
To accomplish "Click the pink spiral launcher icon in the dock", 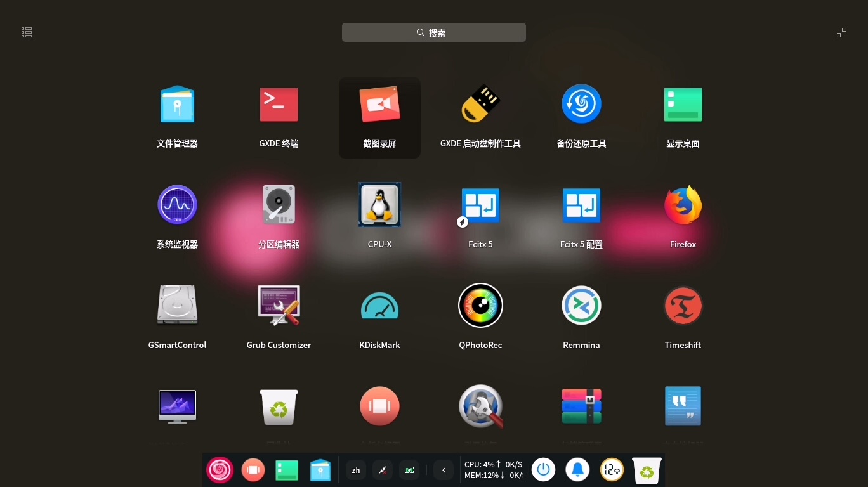I will pos(220,470).
